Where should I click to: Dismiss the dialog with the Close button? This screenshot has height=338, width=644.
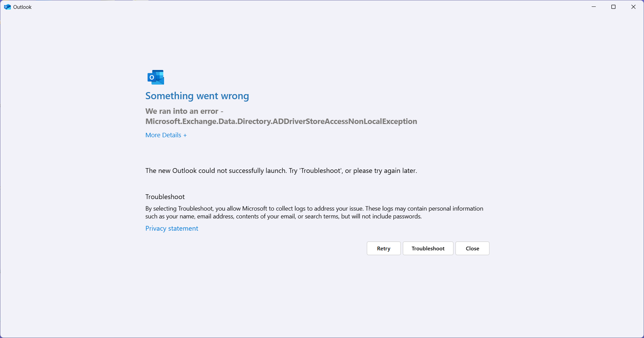tap(472, 248)
